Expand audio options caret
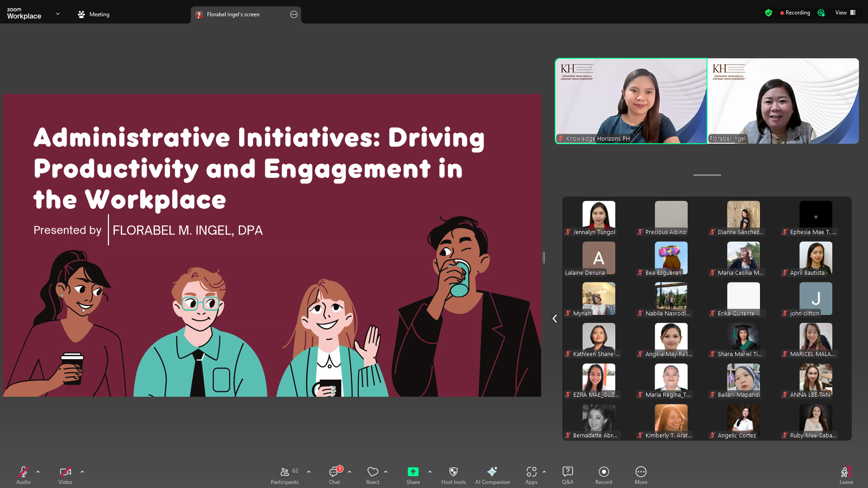 pyautogui.click(x=38, y=472)
